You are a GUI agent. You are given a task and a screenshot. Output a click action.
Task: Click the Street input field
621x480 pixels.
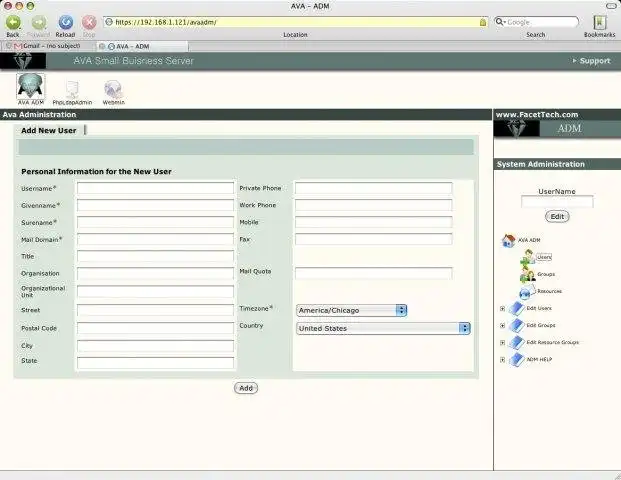tap(155, 310)
